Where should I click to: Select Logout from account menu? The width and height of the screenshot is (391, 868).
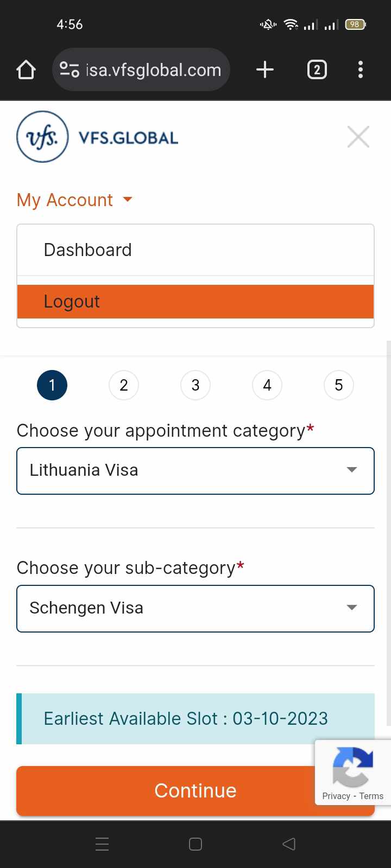pyautogui.click(x=195, y=302)
